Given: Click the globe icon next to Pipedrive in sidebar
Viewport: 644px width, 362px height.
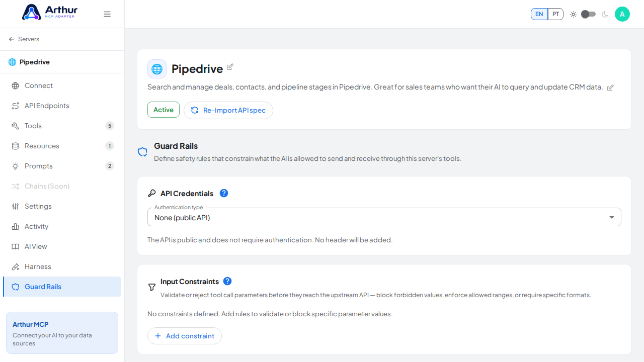Looking at the screenshot, I should 13,62.
